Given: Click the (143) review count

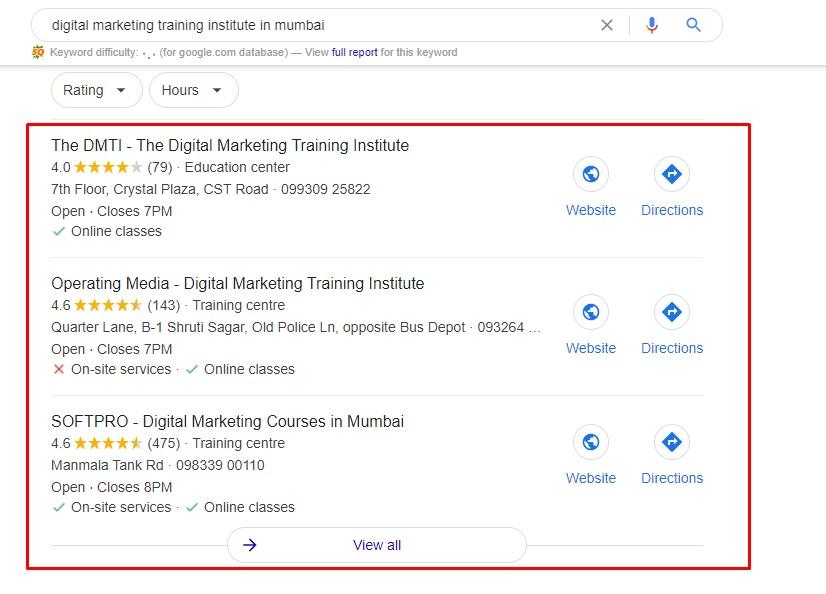Looking at the screenshot, I should [x=163, y=305].
